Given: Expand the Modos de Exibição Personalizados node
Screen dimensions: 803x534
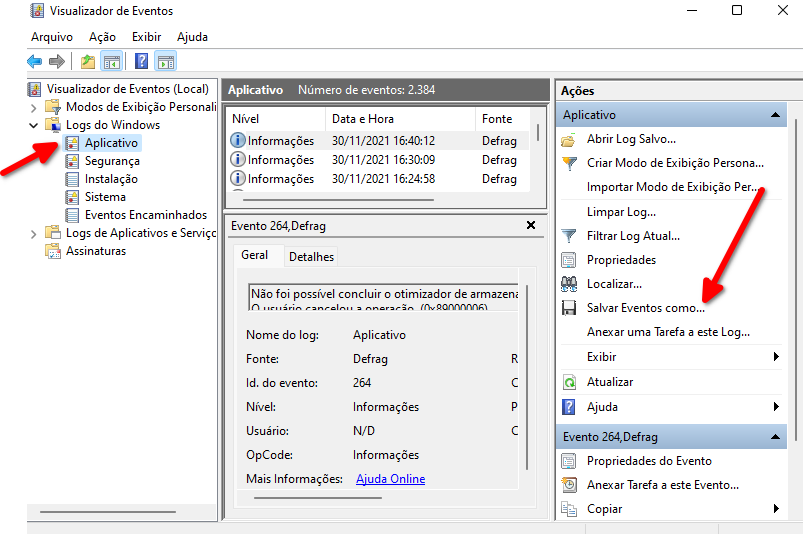Looking at the screenshot, I should [x=35, y=107].
